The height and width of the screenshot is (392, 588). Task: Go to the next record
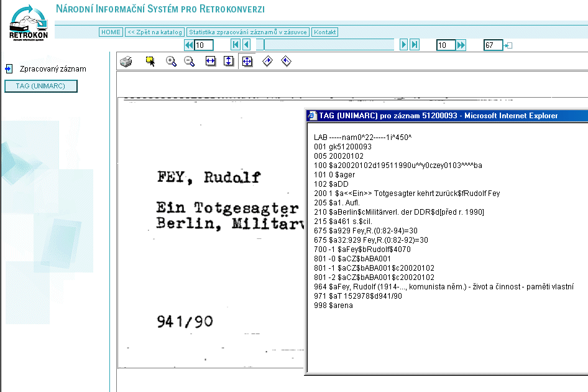click(x=403, y=45)
